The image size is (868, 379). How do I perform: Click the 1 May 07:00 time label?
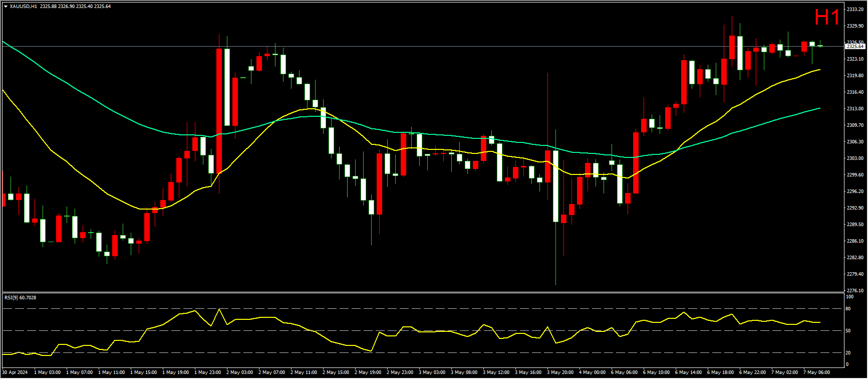(80, 372)
